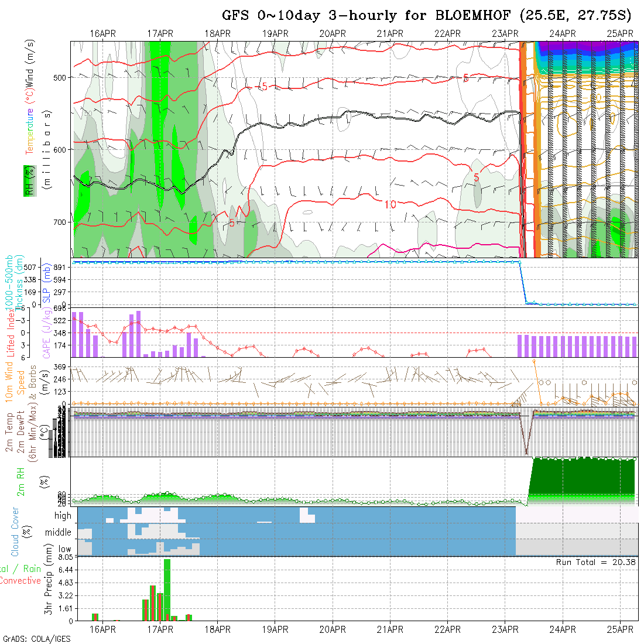Click the 246 value on the wind speed axis
644x644 pixels.
(x=60, y=379)
